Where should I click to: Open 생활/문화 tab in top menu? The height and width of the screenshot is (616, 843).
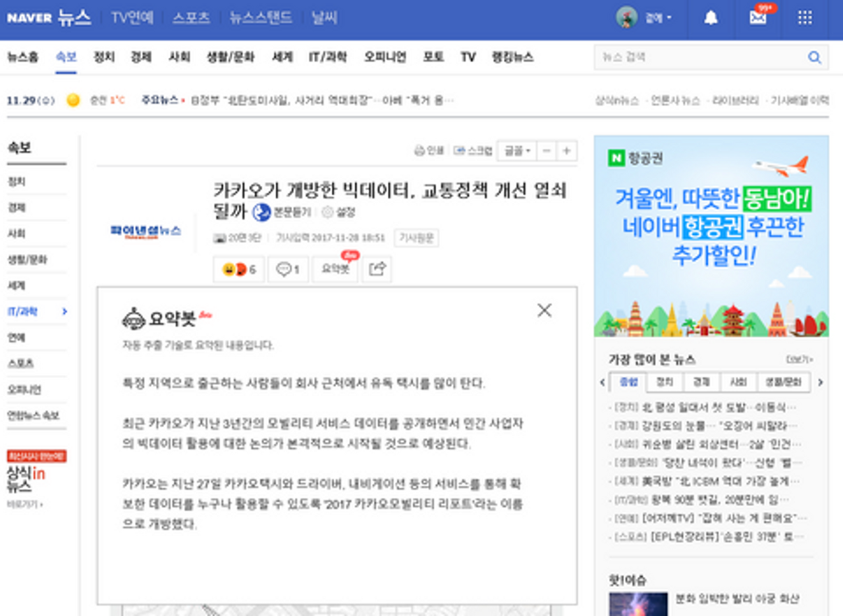(x=231, y=57)
